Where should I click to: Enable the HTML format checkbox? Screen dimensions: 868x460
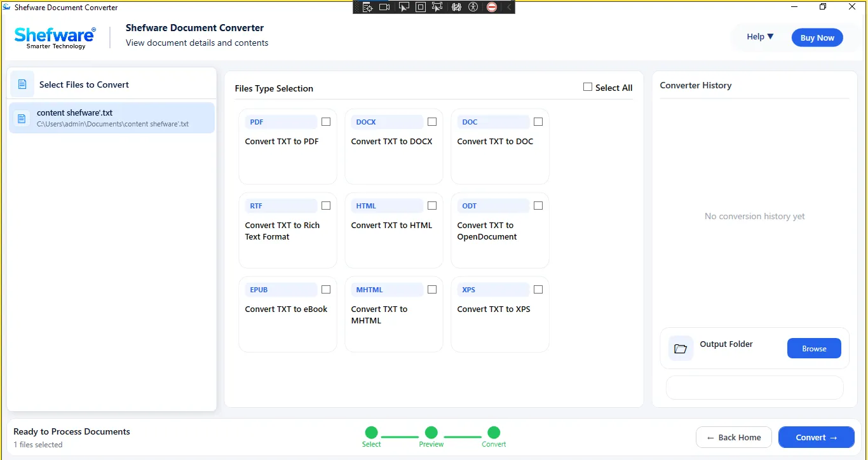[x=432, y=206]
